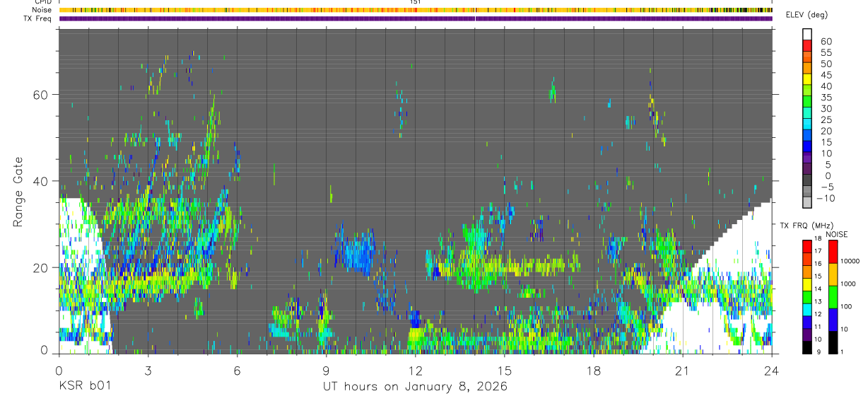Select the "12" tick on the UT hours axis
868x401 pixels.
(x=415, y=370)
